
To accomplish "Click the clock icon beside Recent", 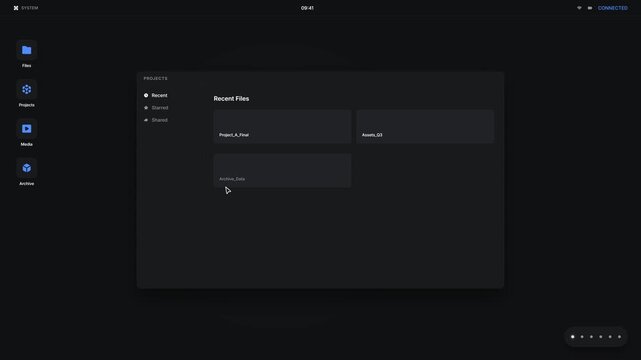I will click(146, 95).
